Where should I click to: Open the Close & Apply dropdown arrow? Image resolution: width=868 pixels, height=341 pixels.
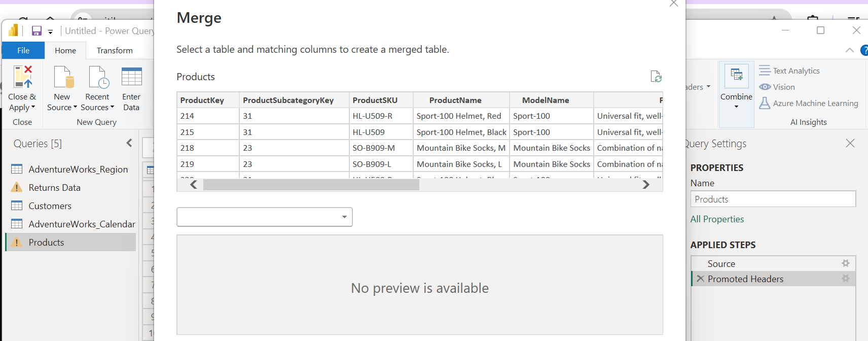coord(33,107)
